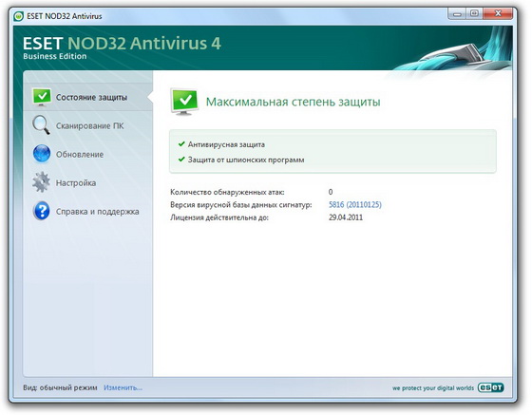Screen dimensions: 532x415
Task: Click the Антивирусная защита status text
Action: click(226, 144)
